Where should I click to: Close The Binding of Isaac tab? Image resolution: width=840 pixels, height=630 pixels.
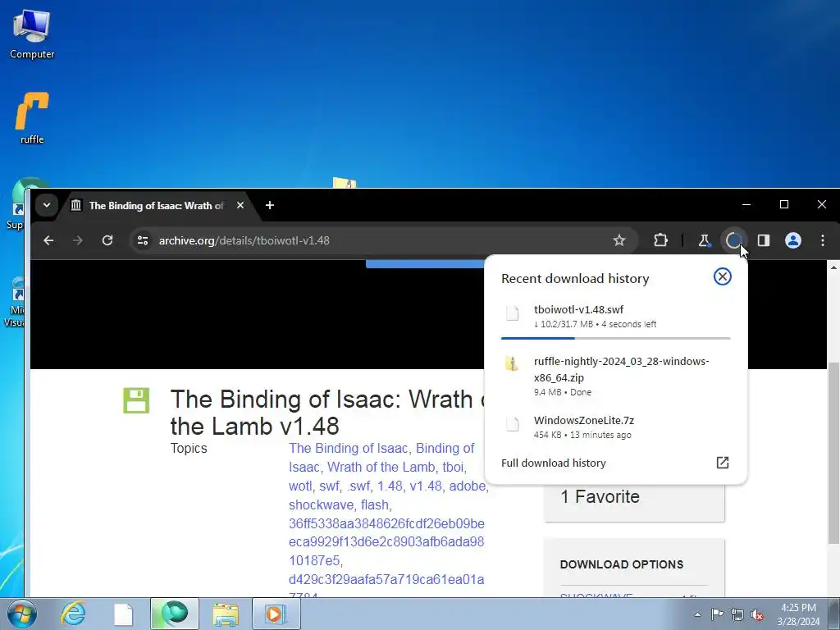240,205
